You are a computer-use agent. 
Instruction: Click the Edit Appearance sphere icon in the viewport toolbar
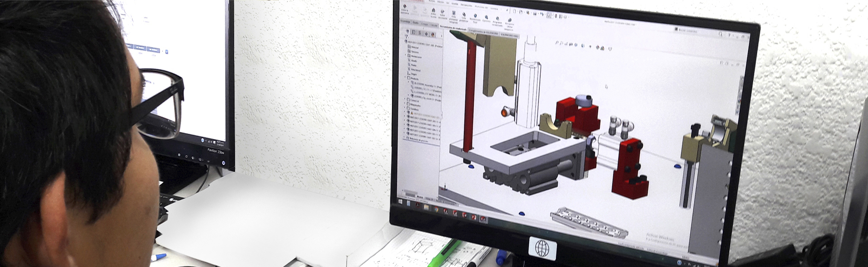[598, 47]
